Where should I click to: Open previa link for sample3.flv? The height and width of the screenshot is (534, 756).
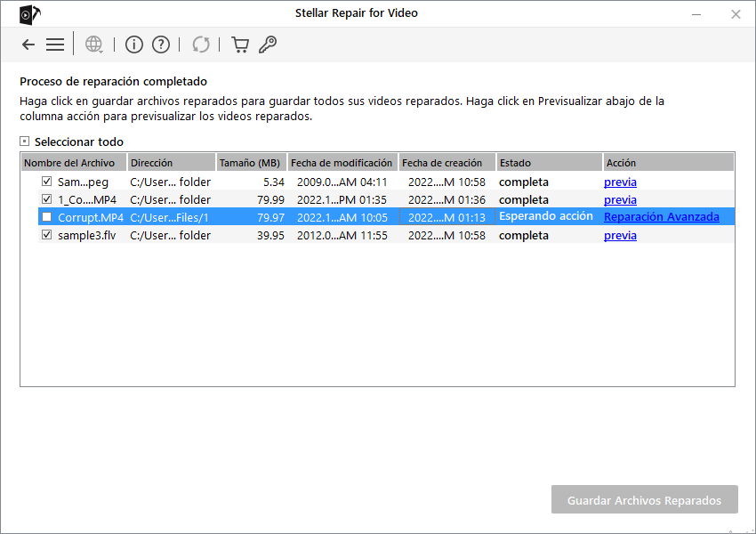(x=620, y=235)
